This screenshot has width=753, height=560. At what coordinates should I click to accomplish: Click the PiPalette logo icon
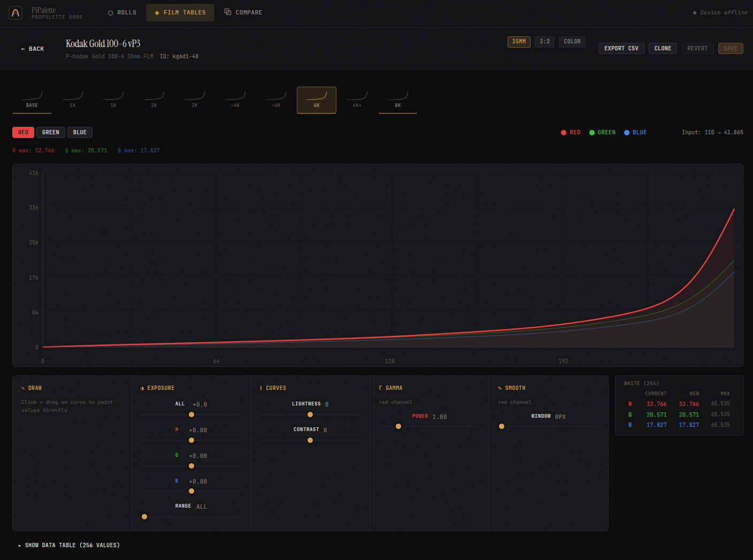(16, 13)
